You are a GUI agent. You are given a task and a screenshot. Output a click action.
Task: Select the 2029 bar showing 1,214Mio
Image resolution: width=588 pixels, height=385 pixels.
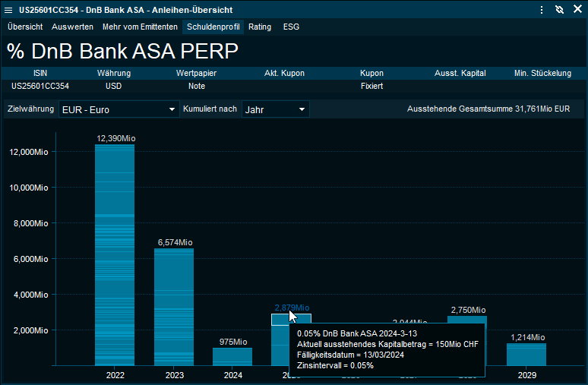[526, 354]
